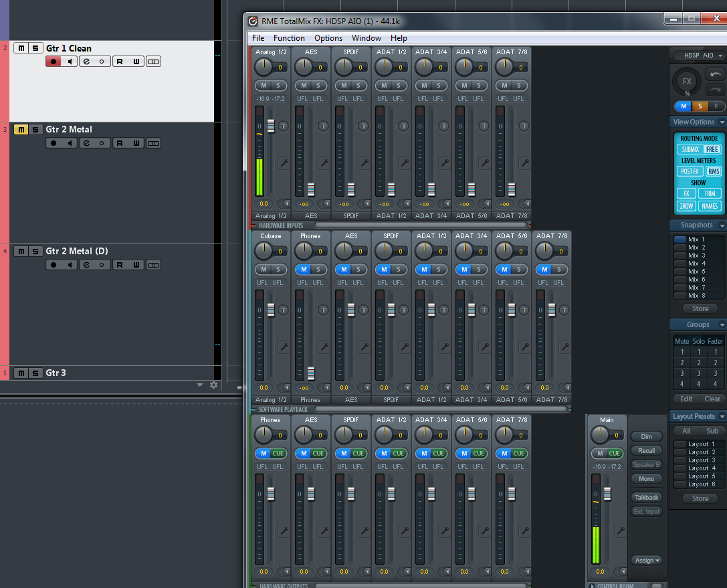
Task: Open File menu in TotalMix
Action: click(258, 38)
